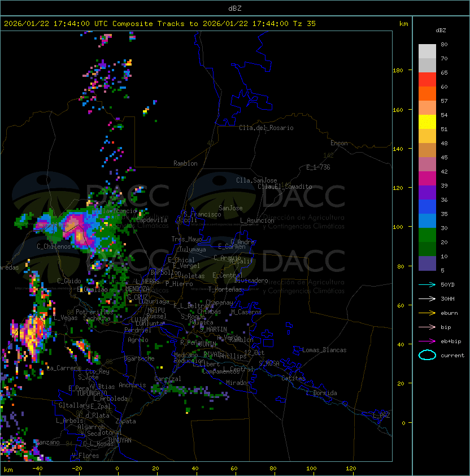Select the magenta 39–42 dBZ swatch
Viewport: 470px width, 476px height.
tap(427, 179)
